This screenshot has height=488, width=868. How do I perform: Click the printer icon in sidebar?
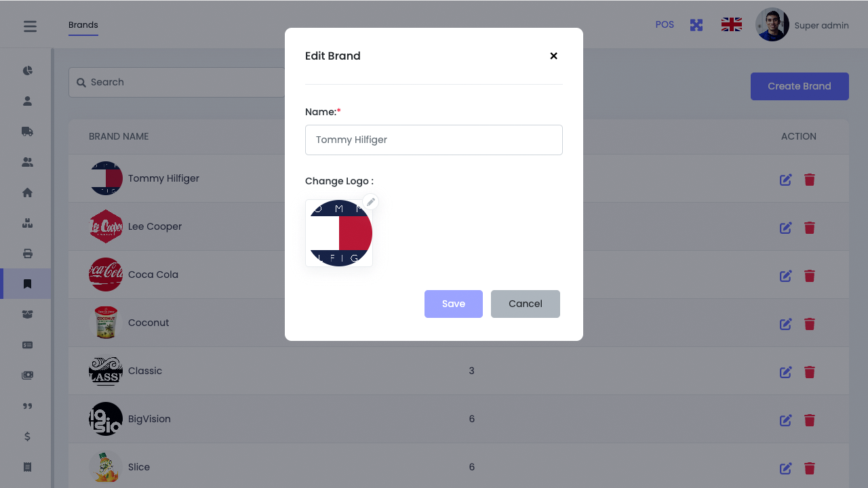pos(28,253)
